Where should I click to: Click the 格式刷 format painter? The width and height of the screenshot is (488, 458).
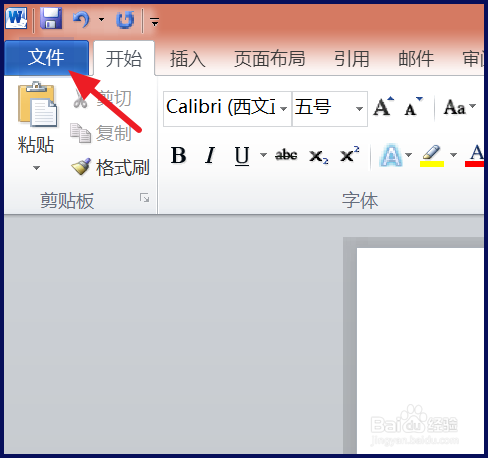[x=110, y=167]
